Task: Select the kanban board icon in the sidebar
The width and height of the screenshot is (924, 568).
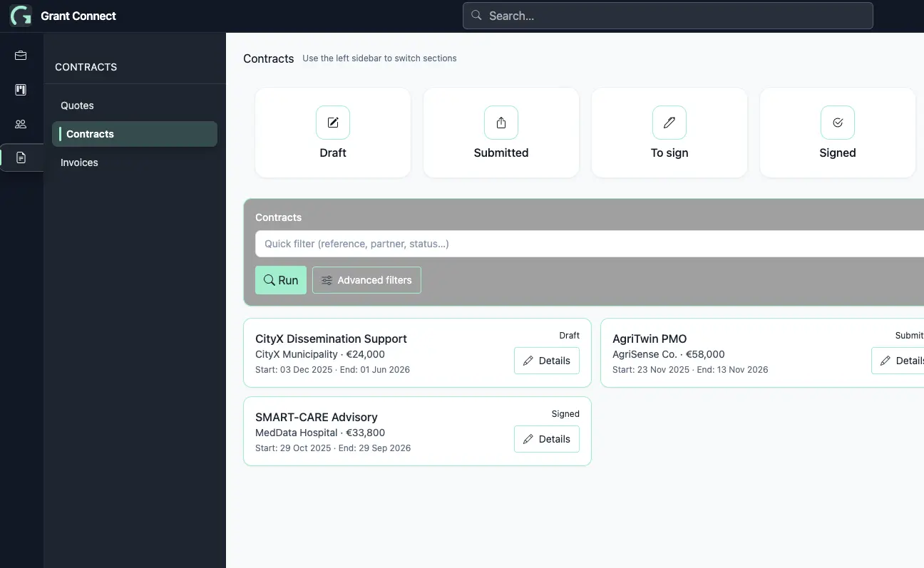Action: coord(21,89)
